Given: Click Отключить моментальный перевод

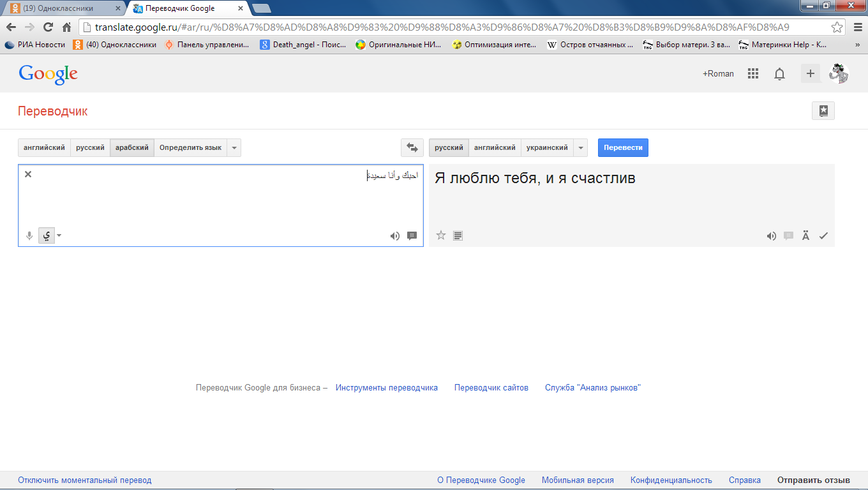Looking at the screenshot, I should [85, 480].
